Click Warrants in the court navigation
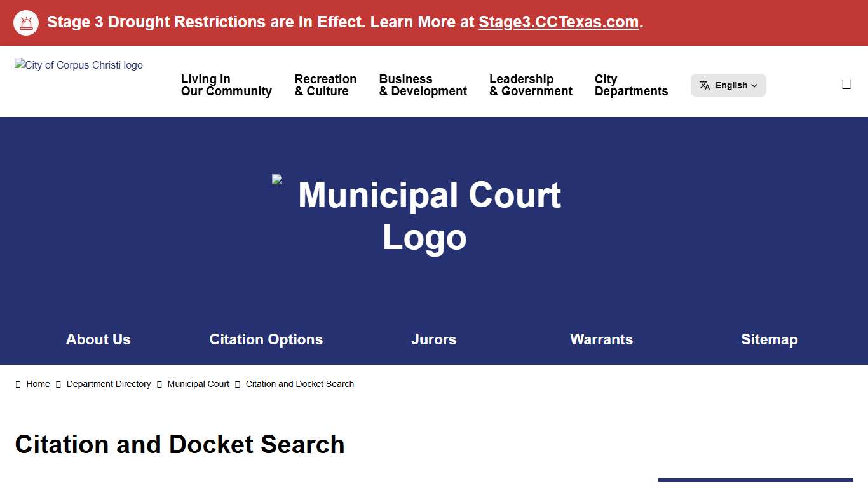 pyautogui.click(x=601, y=339)
